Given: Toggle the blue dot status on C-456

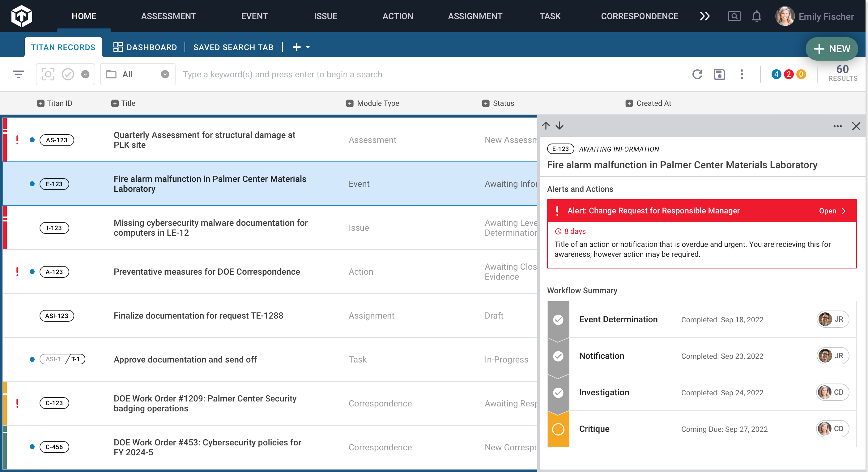Looking at the screenshot, I should (32, 447).
